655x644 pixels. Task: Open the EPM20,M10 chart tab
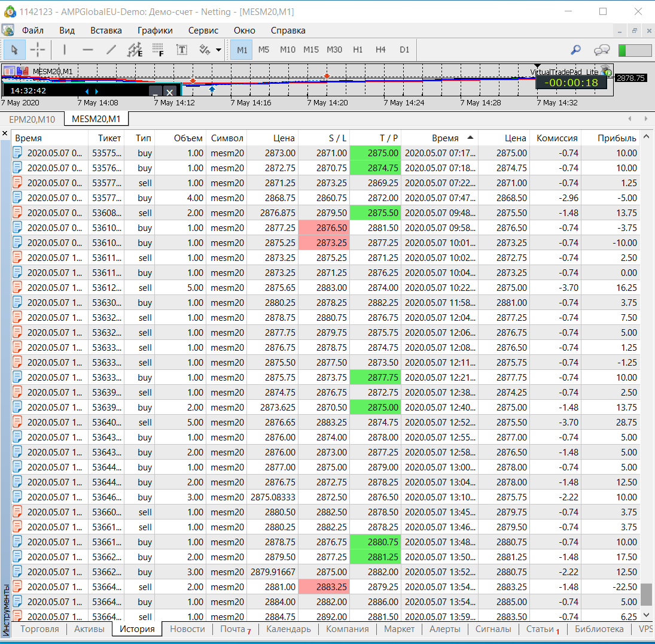(x=32, y=119)
